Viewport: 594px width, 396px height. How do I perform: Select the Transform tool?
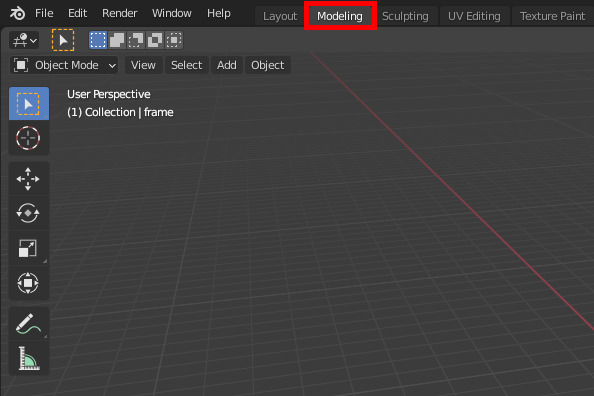tap(28, 283)
